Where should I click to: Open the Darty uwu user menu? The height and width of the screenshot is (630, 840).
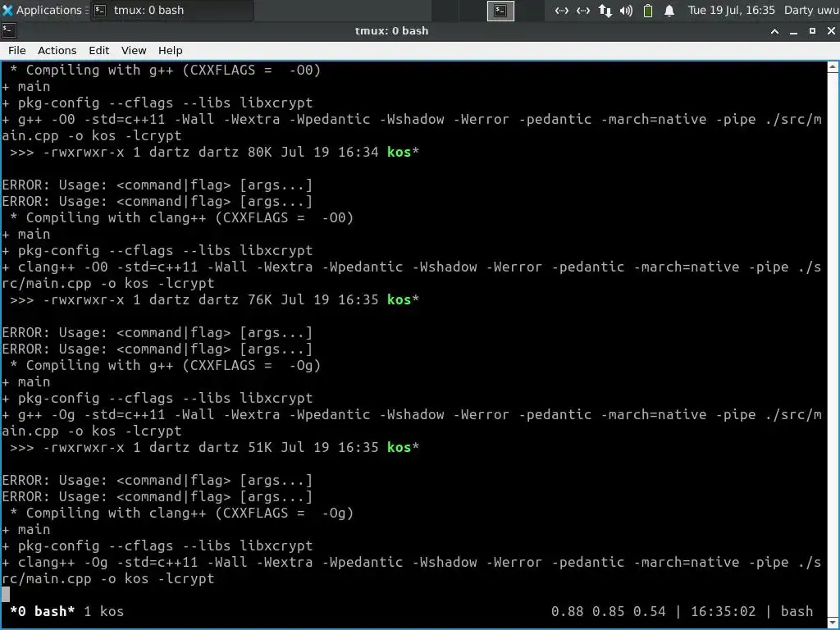point(811,10)
